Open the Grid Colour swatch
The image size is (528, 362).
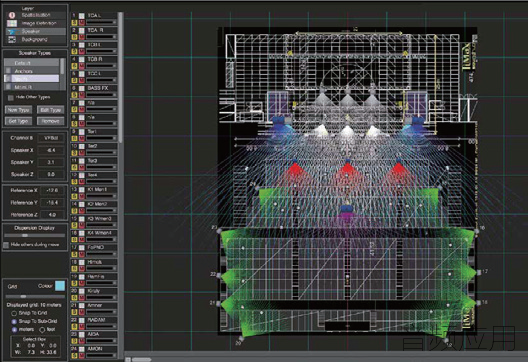60,286
